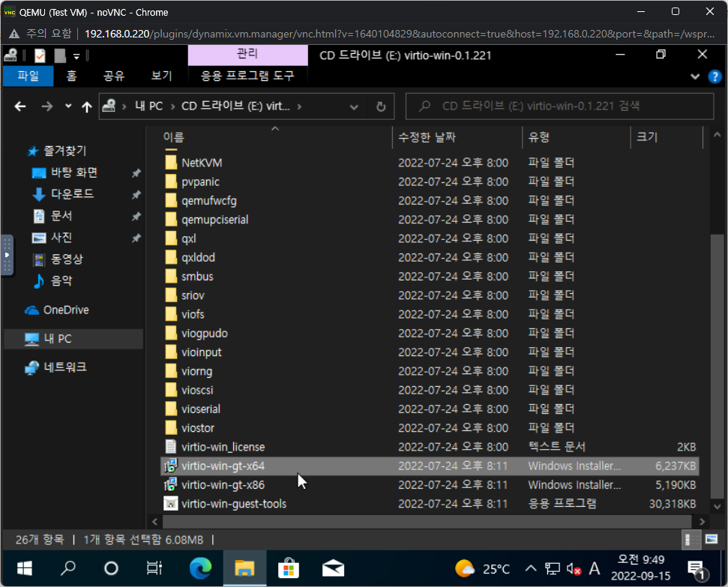Open Mail from the taskbar
The height and width of the screenshot is (587, 728).
pos(333,568)
